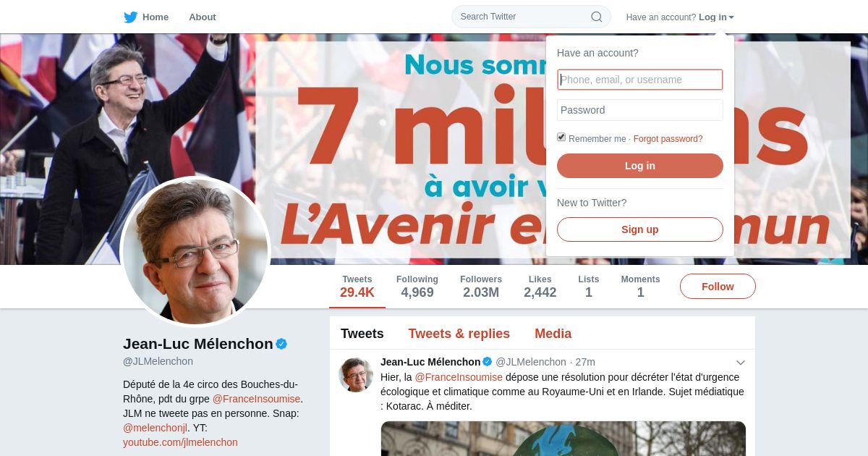Screen dimensions: 868x456
Task: Click into the Password field
Action: point(640,110)
